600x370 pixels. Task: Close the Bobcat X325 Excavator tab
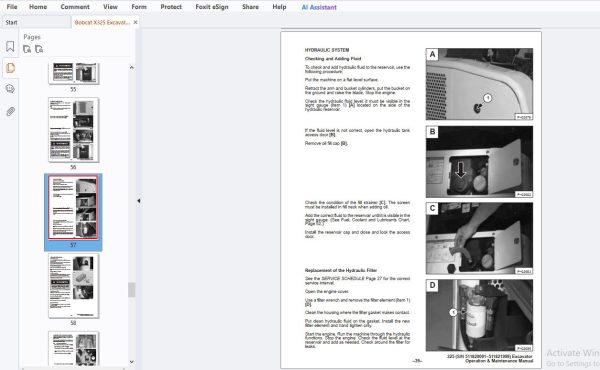135,22
